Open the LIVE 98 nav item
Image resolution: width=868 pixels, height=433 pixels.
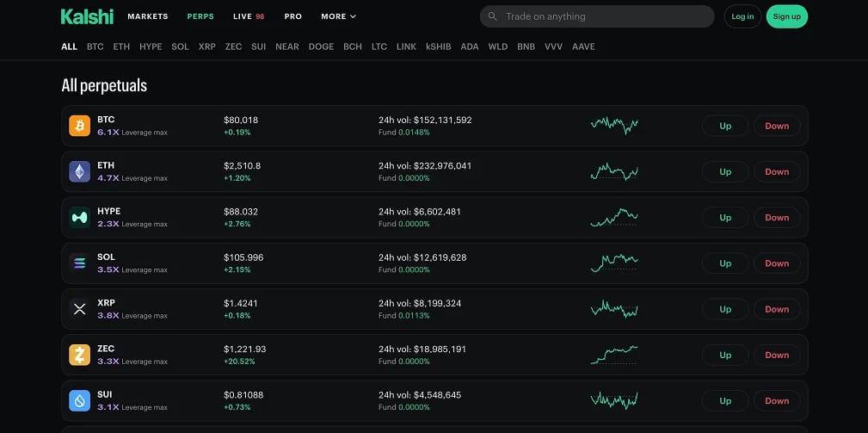(x=249, y=16)
